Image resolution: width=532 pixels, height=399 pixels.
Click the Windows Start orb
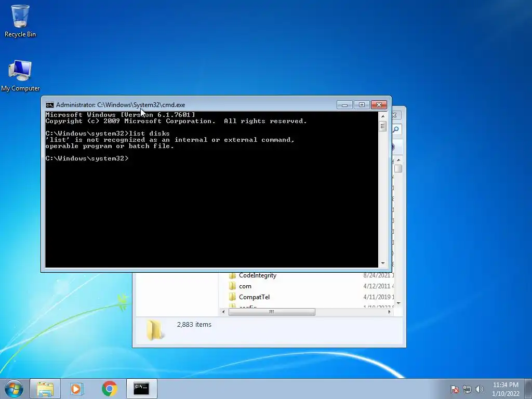tap(14, 389)
